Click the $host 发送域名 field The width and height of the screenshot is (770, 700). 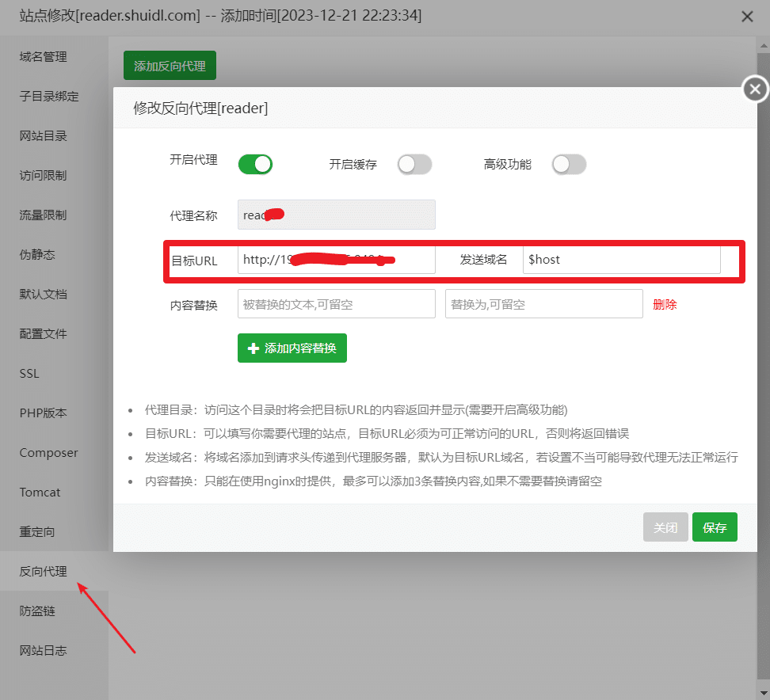pos(621,260)
